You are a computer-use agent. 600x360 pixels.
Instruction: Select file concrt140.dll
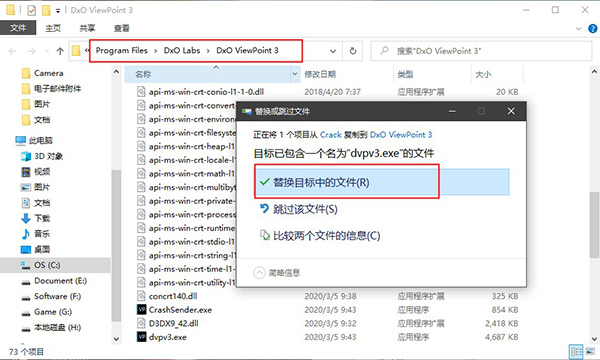[x=173, y=296]
